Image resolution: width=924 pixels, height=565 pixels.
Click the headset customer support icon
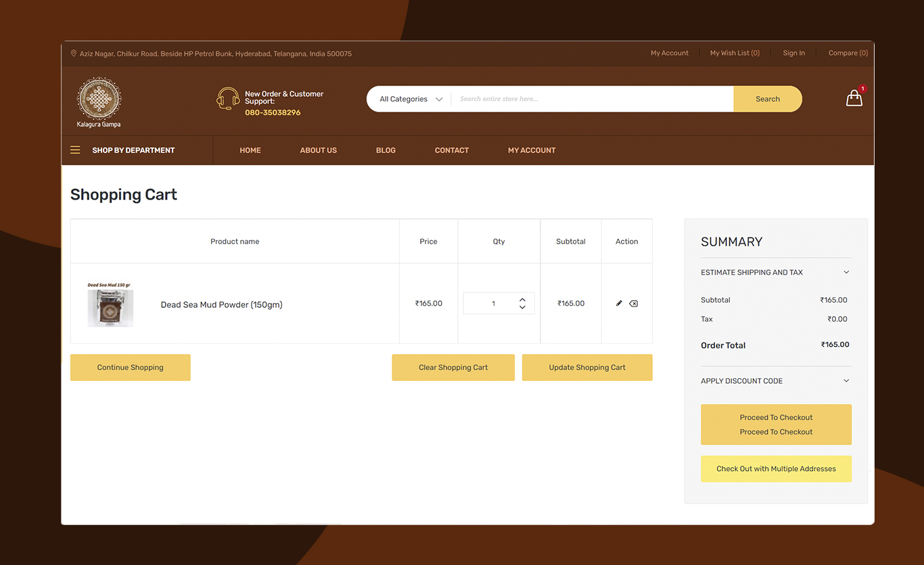[228, 99]
